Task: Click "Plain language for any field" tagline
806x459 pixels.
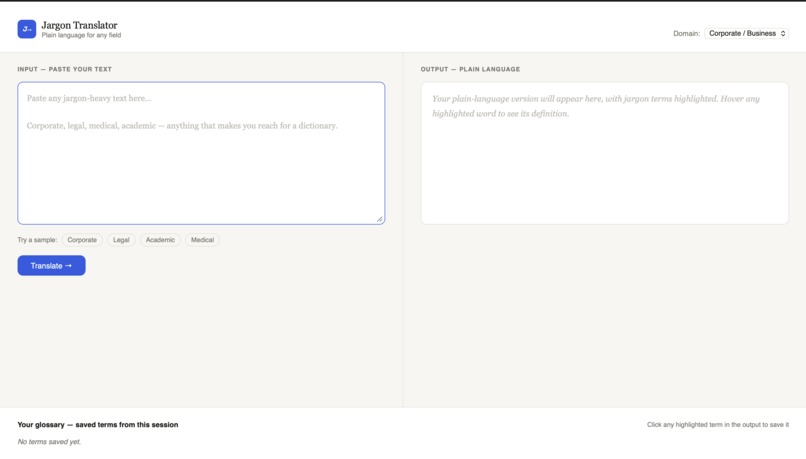Action: click(81, 35)
